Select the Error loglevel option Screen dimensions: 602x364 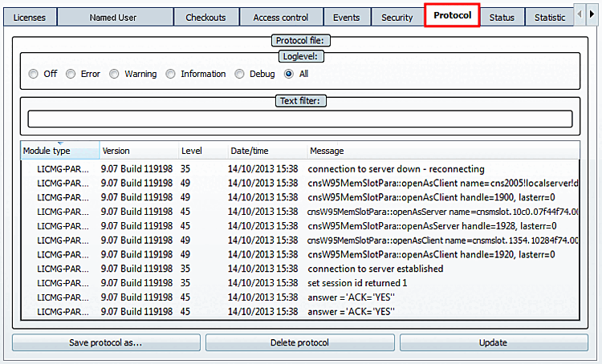[71, 74]
